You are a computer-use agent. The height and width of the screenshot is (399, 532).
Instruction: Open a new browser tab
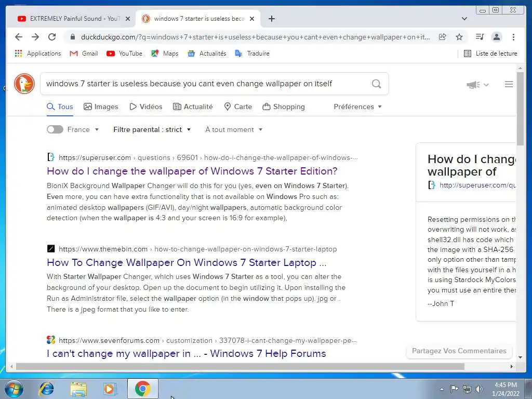271,19
